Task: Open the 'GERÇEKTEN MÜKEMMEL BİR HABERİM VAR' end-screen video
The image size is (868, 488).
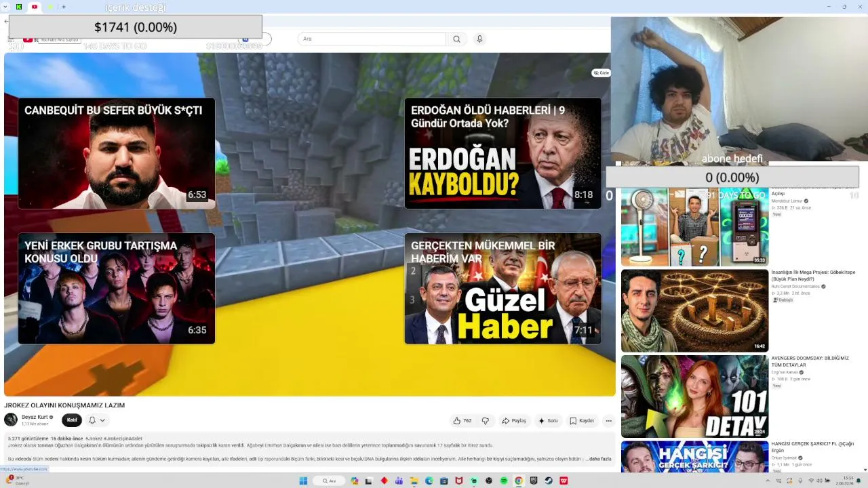Action: pyautogui.click(x=503, y=289)
